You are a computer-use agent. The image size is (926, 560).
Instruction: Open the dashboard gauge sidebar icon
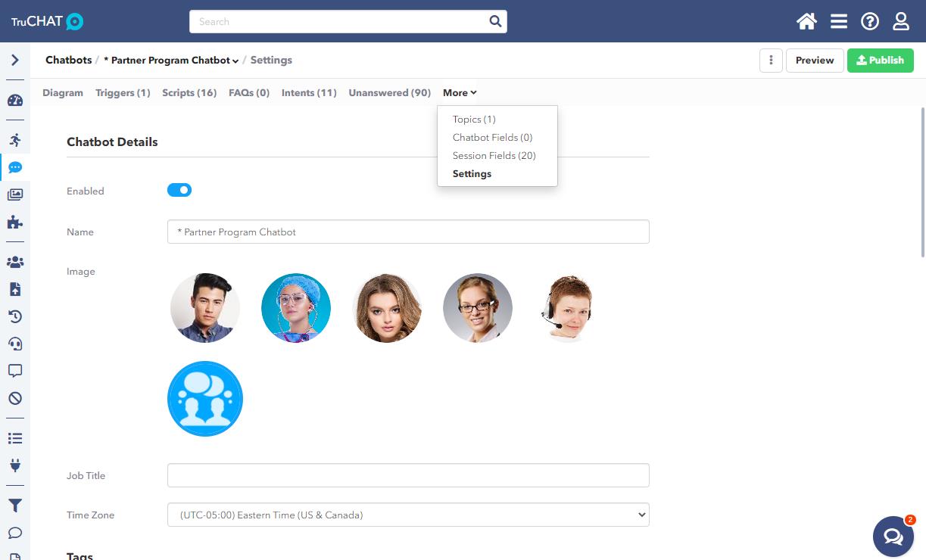(x=15, y=101)
